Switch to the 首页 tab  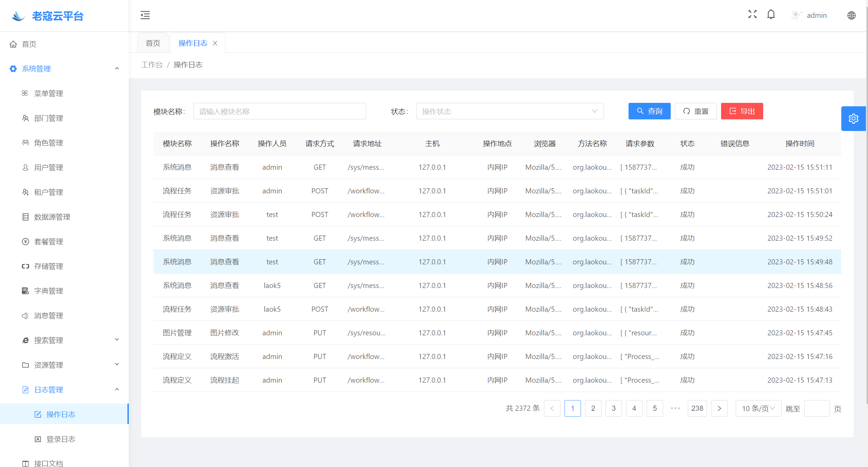pyautogui.click(x=153, y=43)
